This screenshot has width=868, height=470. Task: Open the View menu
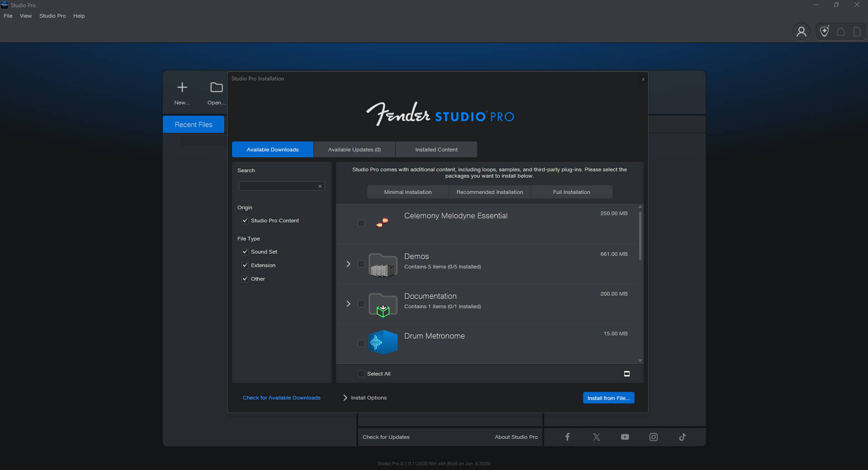click(26, 16)
